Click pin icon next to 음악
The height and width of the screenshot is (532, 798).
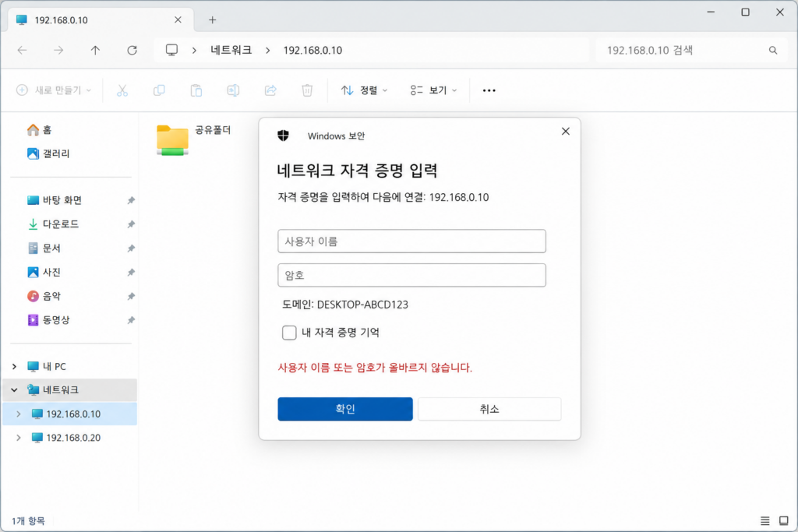pyautogui.click(x=131, y=296)
